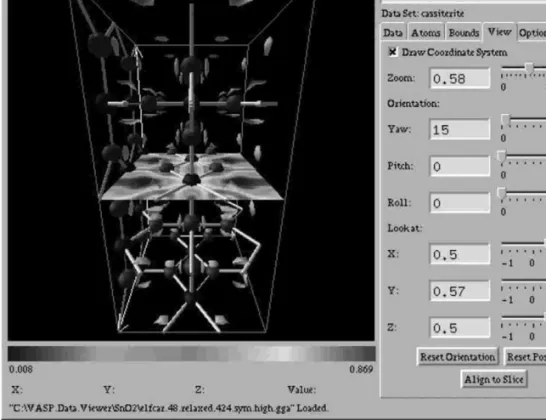Click the Data Set: cassiterite label
This screenshot has height=420, width=546.
coord(422,14)
